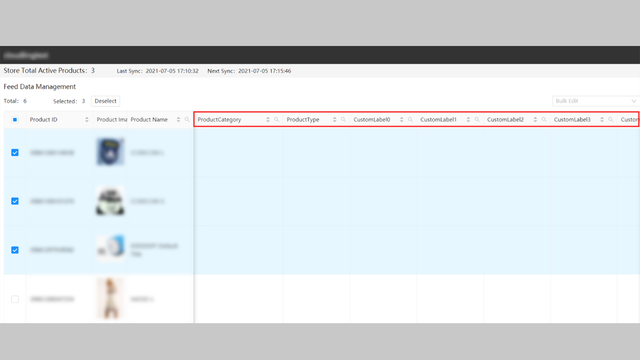The image size is (640, 360).
Task: Sort the CustomLabel0 column
Action: [401, 120]
